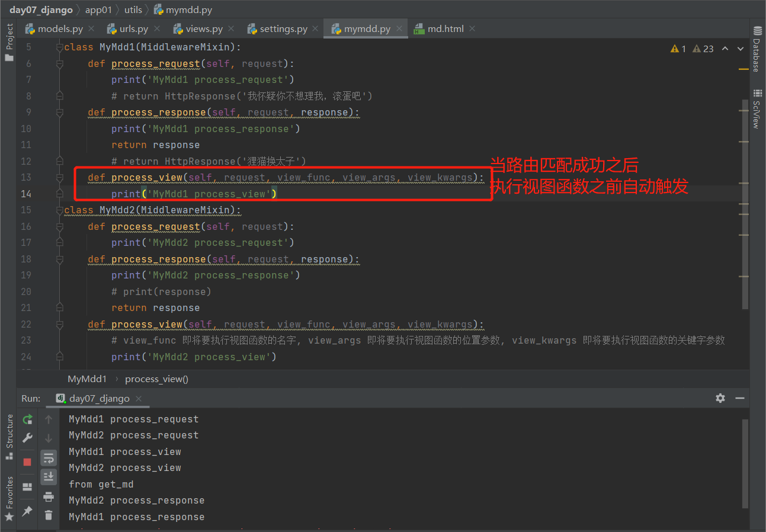Open the Database tool window
The image size is (766, 532).
pyautogui.click(x=757, y=49)
